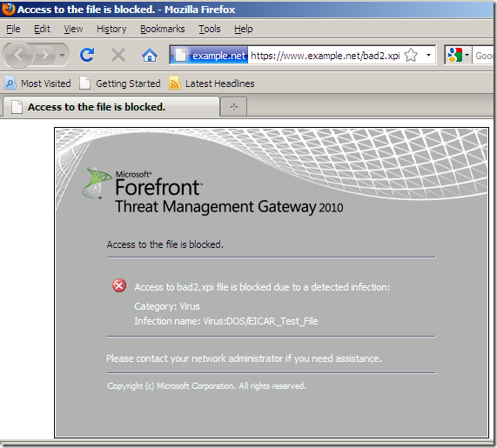Click the Forefront green logo icon
Image resolution: width=497 pixels, height=448 pixels.
(97, 183)
